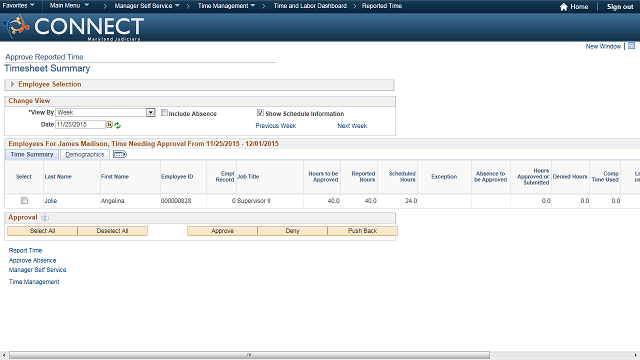Click the scrollbar left arrow
Viewport: 640px width, 360px height.
coord(4,355)
